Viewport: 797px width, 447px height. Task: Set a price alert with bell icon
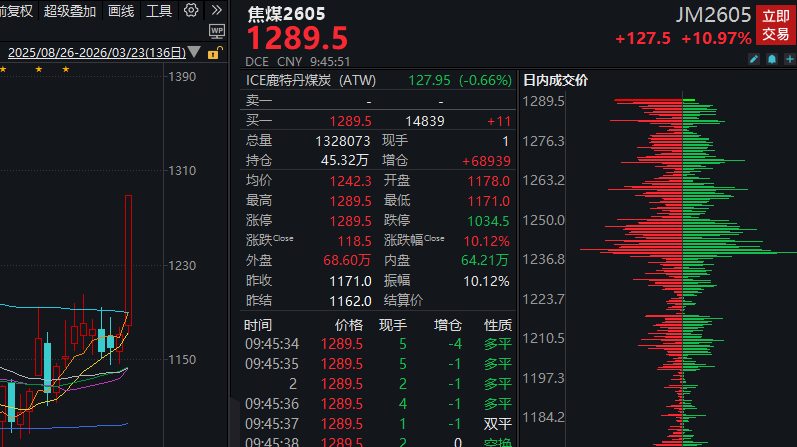(x=771, y=60)
